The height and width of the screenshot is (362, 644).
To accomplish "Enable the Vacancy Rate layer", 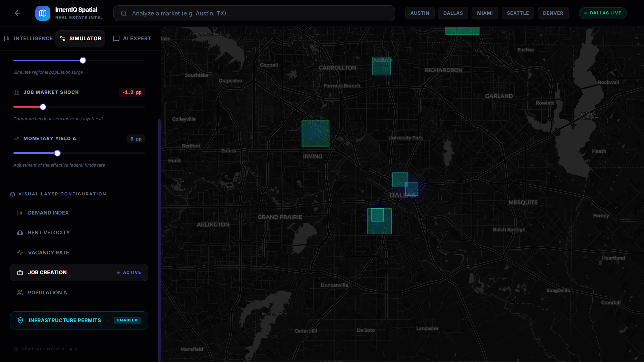I will (48, 253).
